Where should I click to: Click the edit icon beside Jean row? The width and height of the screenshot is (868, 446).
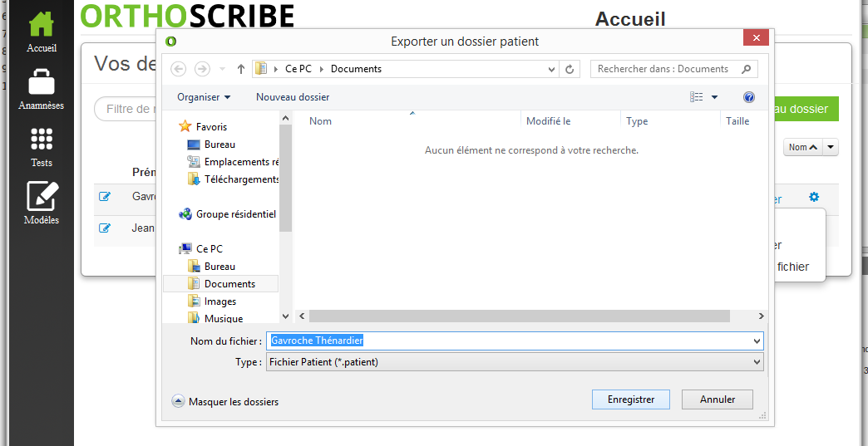[105, 228]
